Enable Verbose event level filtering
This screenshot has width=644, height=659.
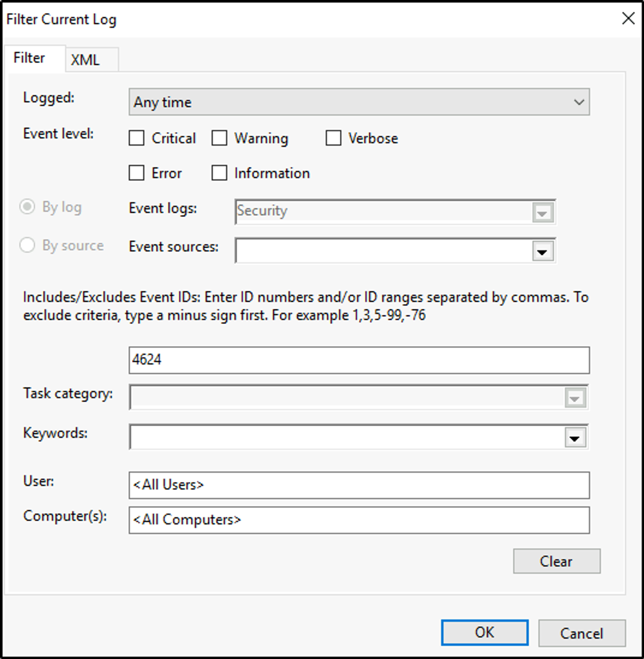[x=334, y=138]
